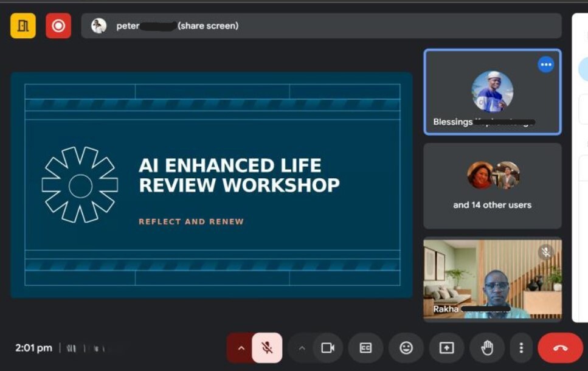The image size is (588, 371).
Task: Open the more options vertical dots menu
Action: pyautogui.click(x=521, y=348)
